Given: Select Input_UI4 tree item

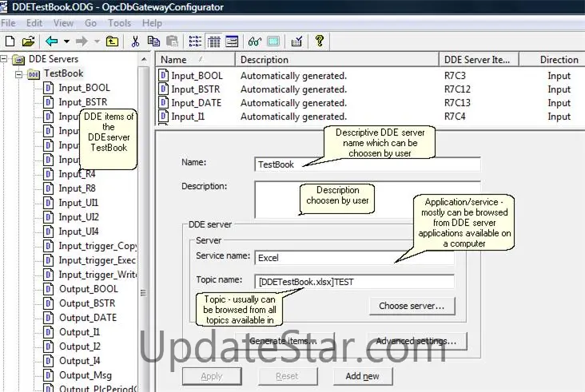Looking at the screenshot, I should click(78, 232).
